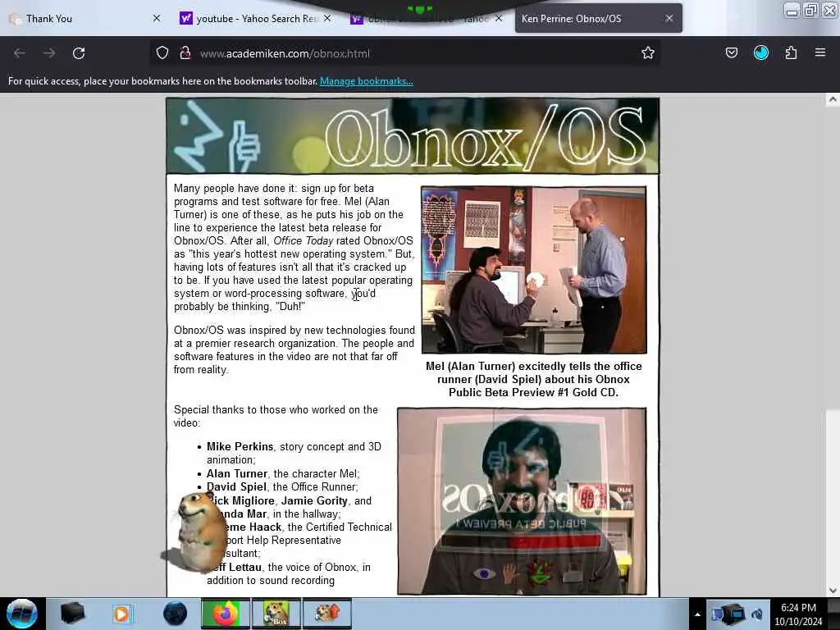Open the dark globe taskbar icon
The width and height of the screenshot is (840, 630).
[x=176, y=614]
